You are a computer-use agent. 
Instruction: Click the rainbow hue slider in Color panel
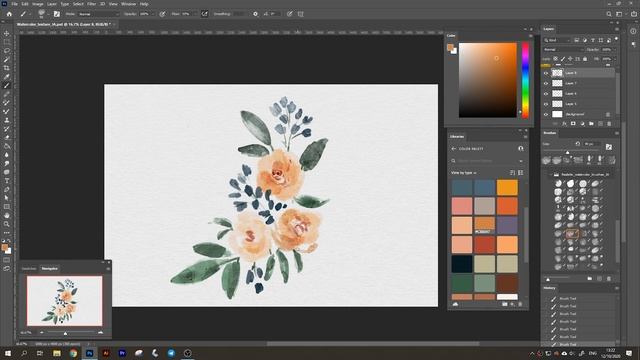click(525, 80)
